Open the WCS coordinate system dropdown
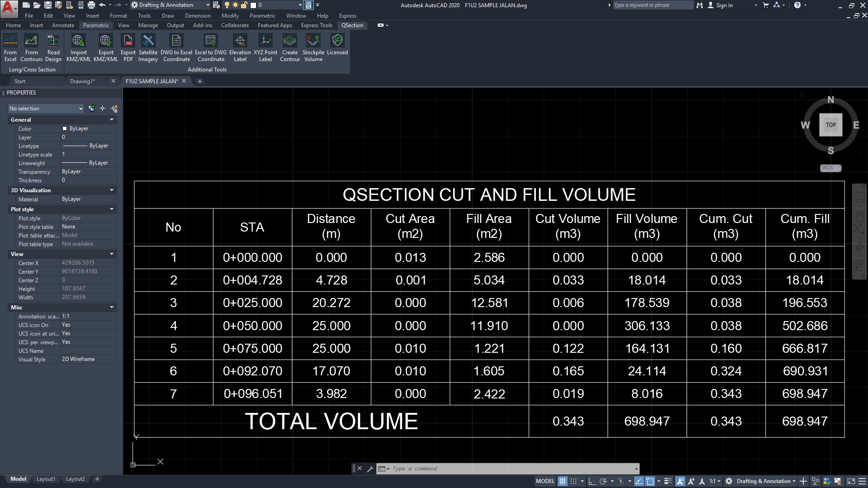868x488 pixels. point(830,168)
